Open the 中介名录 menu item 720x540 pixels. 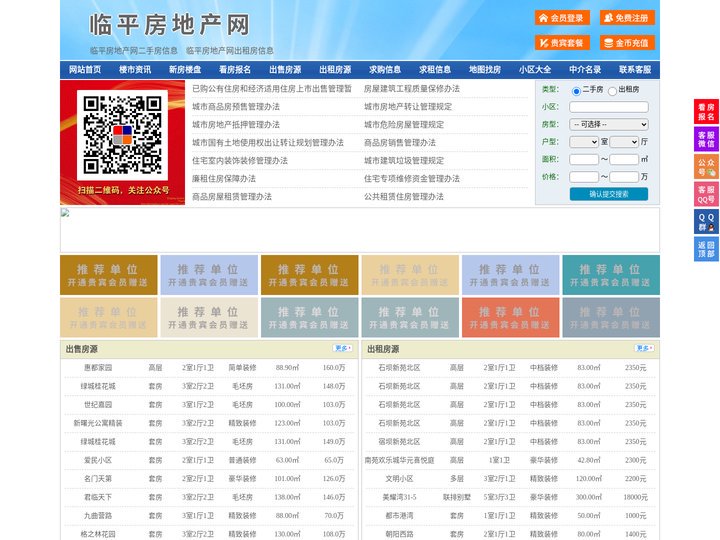point(585,70)
